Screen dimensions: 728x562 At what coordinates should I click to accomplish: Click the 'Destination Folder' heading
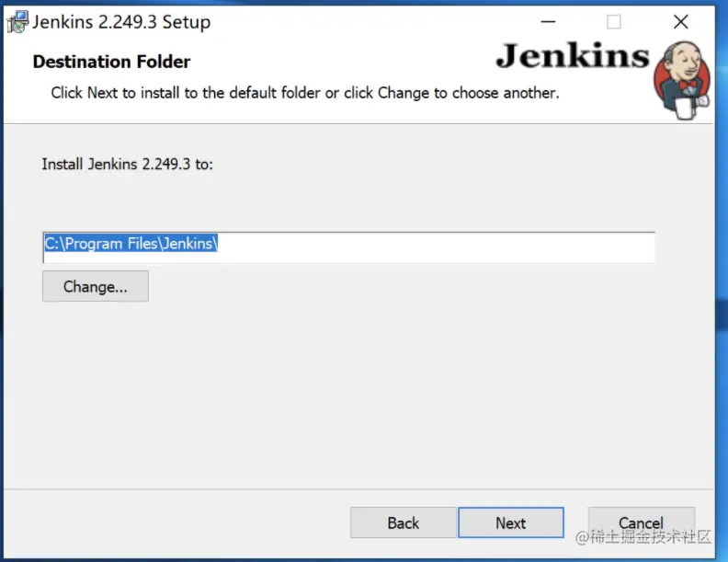coord(111,62)
